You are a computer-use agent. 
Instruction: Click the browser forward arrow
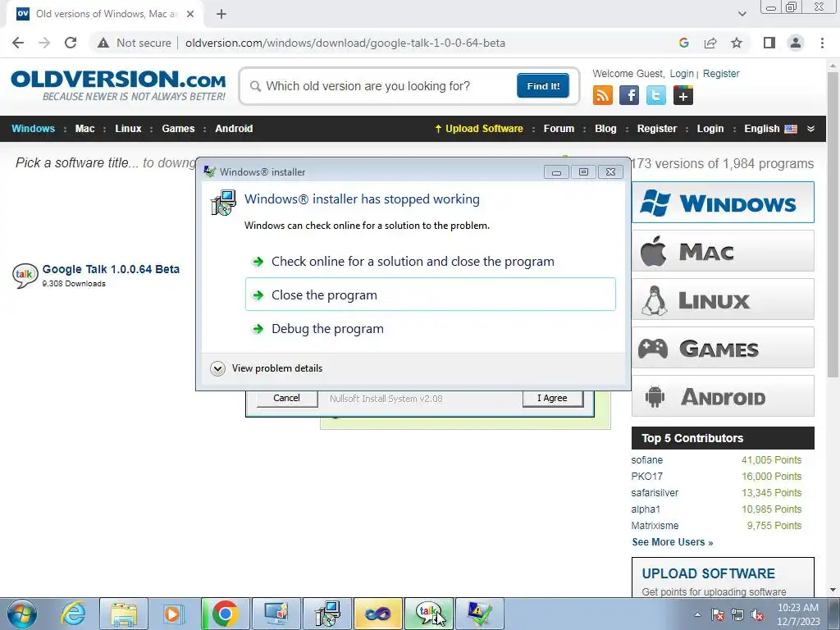44,43
